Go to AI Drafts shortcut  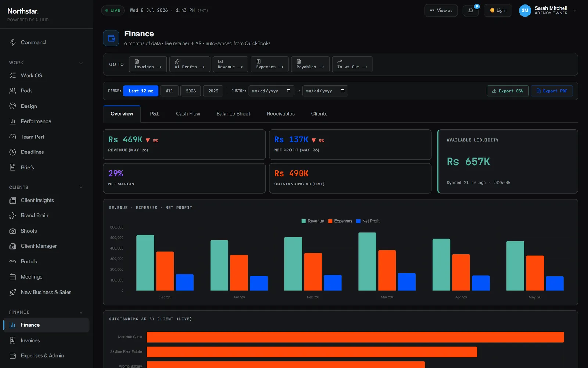[190, 64]
